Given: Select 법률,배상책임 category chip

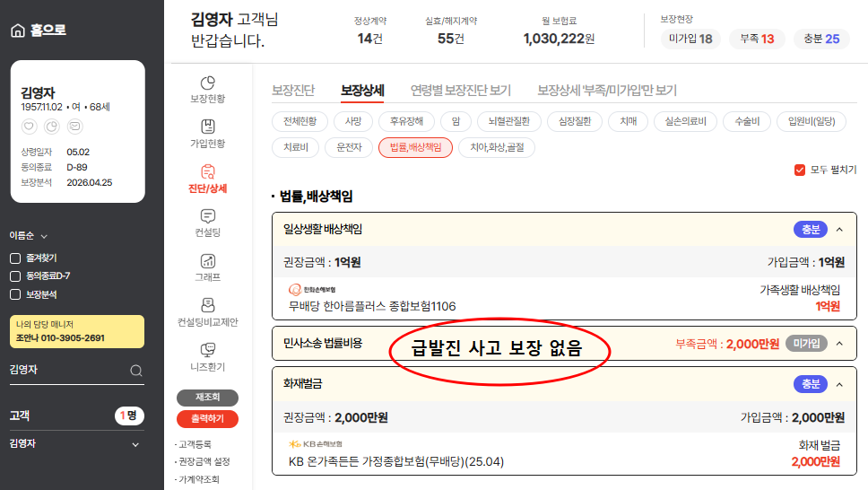Looking at the screenshot, I should (416, 147).
